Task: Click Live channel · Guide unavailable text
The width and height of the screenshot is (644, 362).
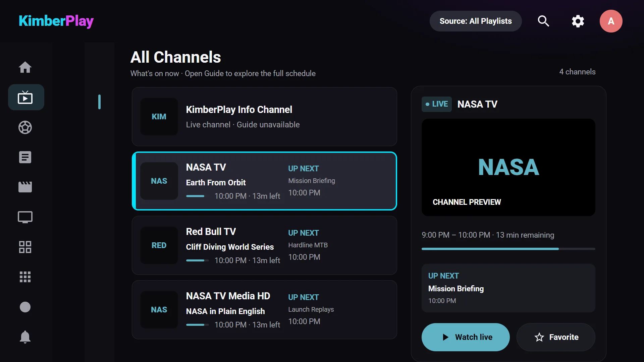Action: point(243,125)
